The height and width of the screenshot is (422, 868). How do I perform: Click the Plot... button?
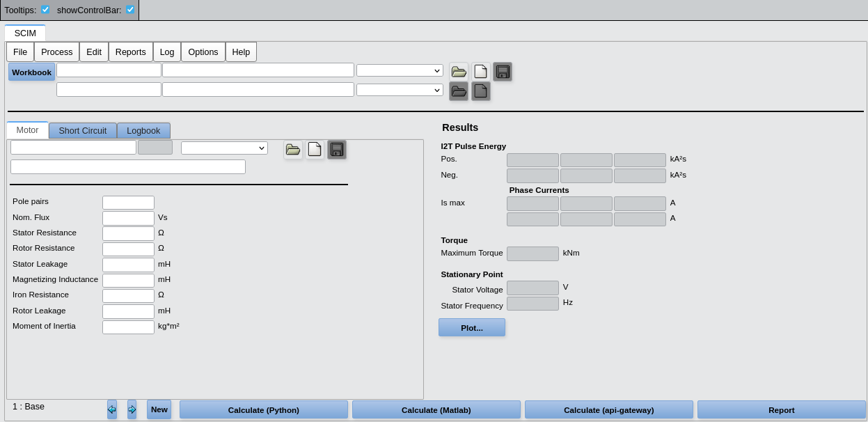(x=472, y=327)
